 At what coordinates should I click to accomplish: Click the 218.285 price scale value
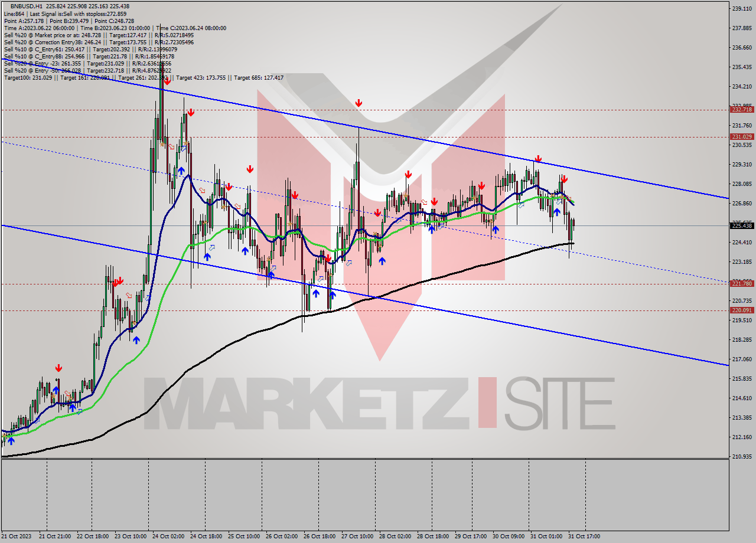pos(742,339)
